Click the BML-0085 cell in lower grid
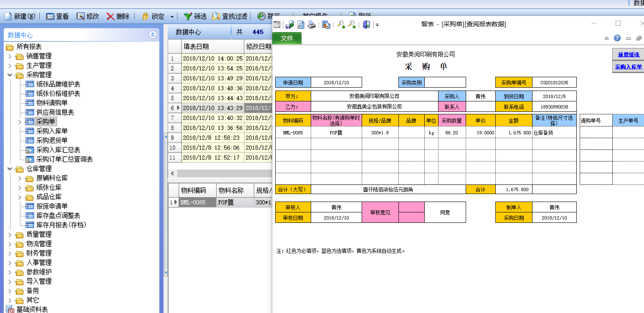Viewport: 644px width, 313px height. pyautogui.click(x=198, y=202)
